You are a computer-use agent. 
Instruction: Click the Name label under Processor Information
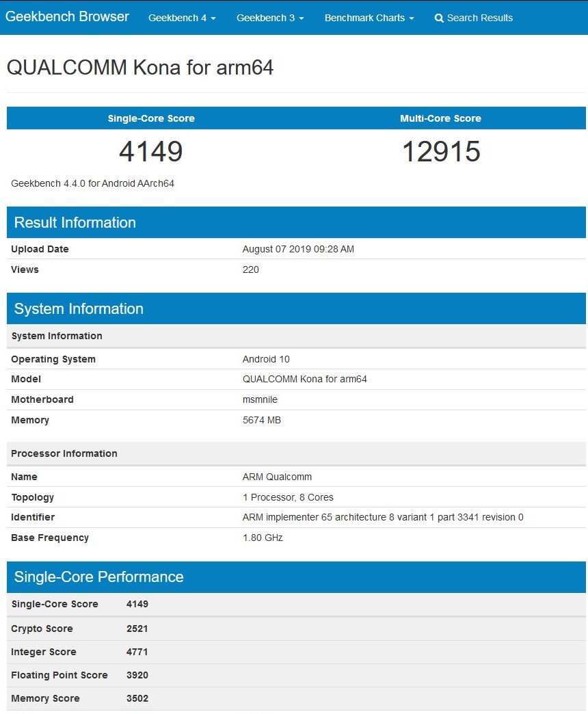coord(24,477)
